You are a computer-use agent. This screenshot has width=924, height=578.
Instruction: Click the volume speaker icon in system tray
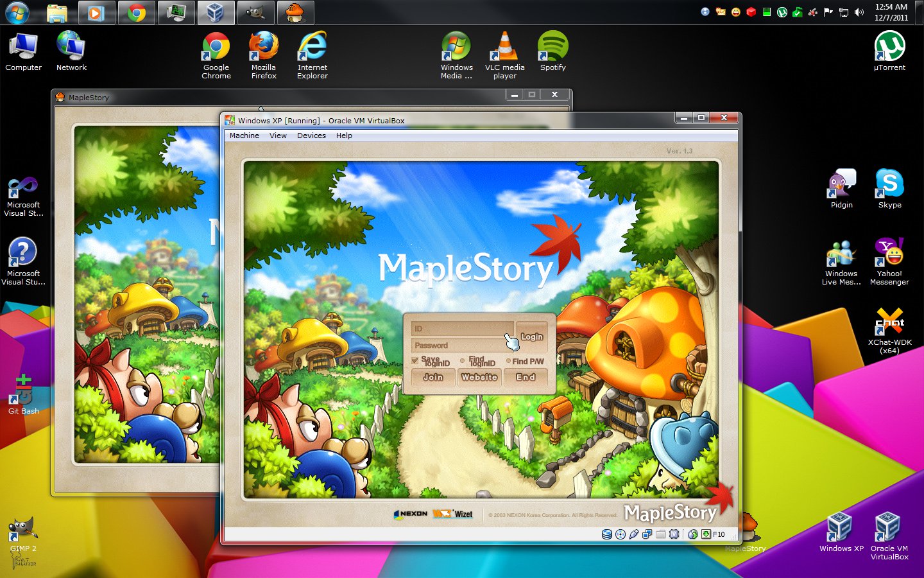click(859, 12)
